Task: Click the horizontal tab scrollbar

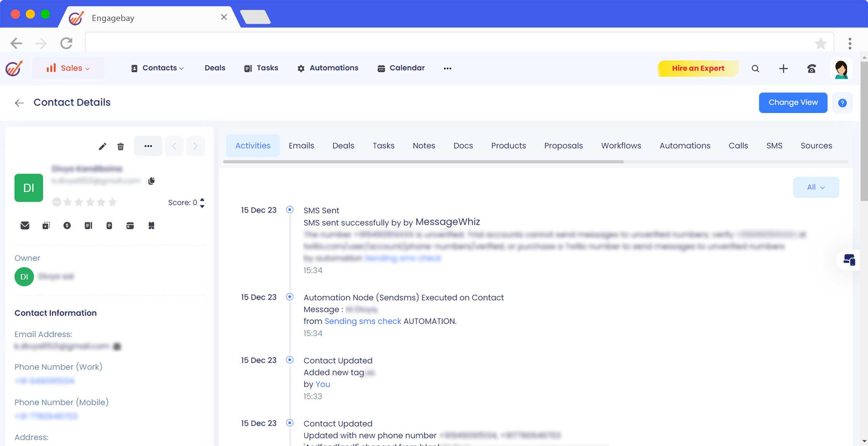Action: pos(423,162)
